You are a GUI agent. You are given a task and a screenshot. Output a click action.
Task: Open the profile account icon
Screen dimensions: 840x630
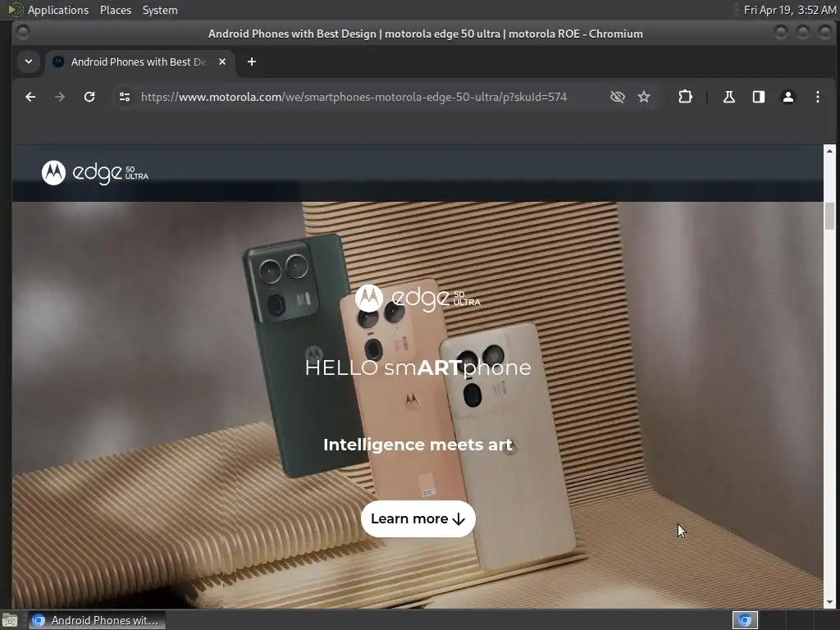[788, 97]
